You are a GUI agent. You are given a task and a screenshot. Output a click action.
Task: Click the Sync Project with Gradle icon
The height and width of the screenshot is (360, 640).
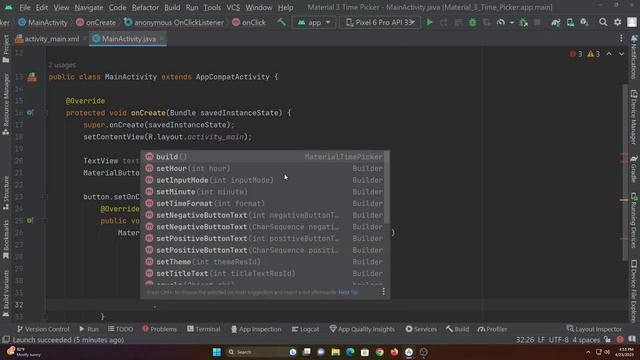556,22
